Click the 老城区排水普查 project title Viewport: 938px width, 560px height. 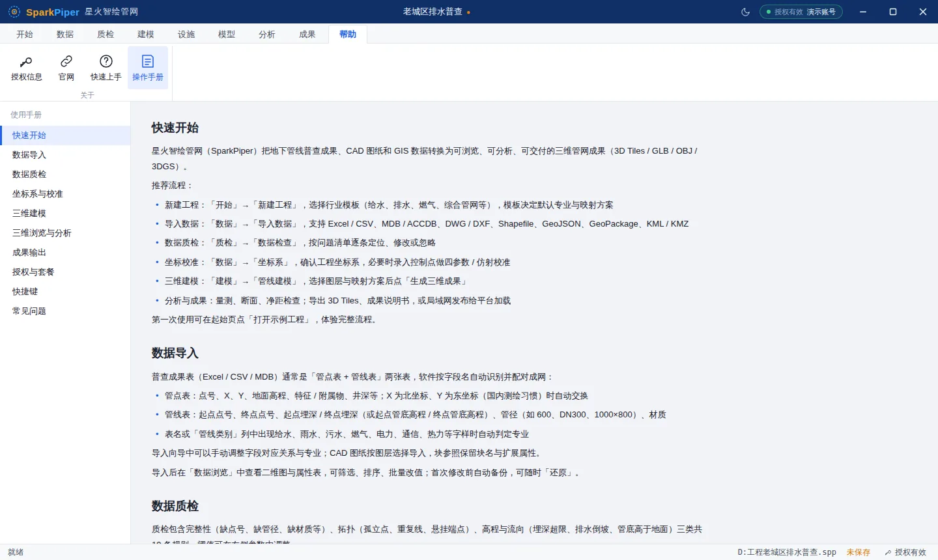click(x=433, y=12)
